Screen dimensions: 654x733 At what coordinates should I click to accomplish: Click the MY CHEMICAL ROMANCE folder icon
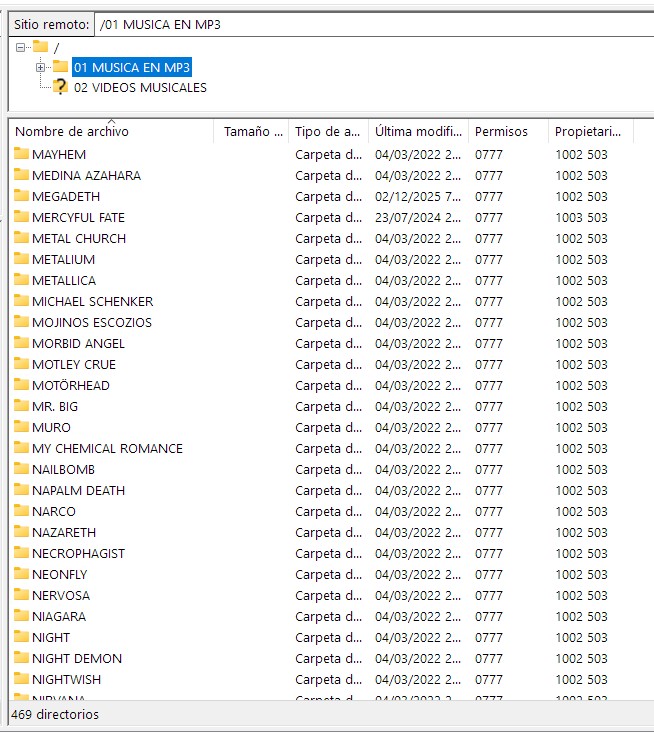[x=22, y=448]
